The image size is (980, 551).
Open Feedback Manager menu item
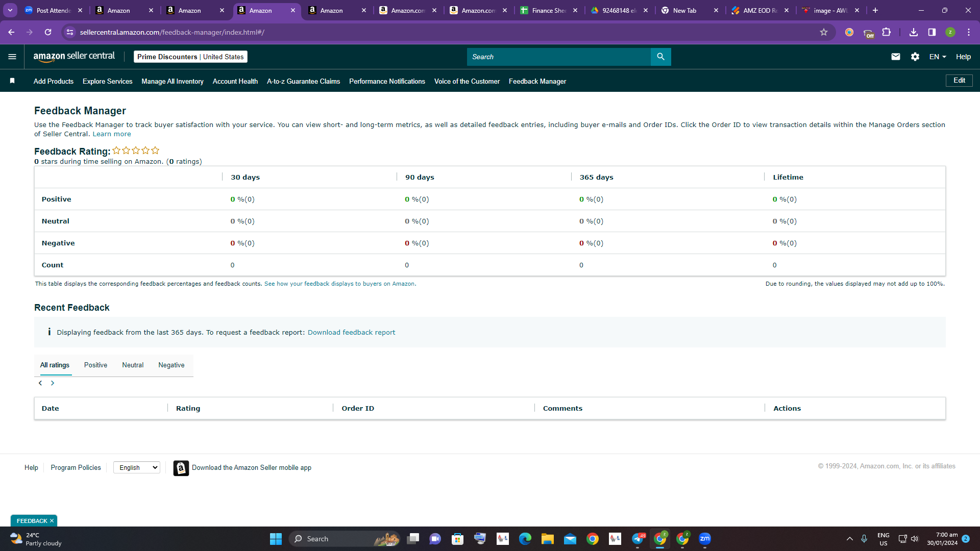tap(537, 81)
